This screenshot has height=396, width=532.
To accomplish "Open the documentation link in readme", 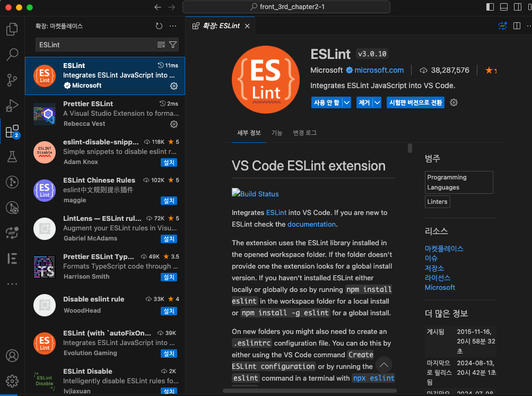I will [311, 224].
